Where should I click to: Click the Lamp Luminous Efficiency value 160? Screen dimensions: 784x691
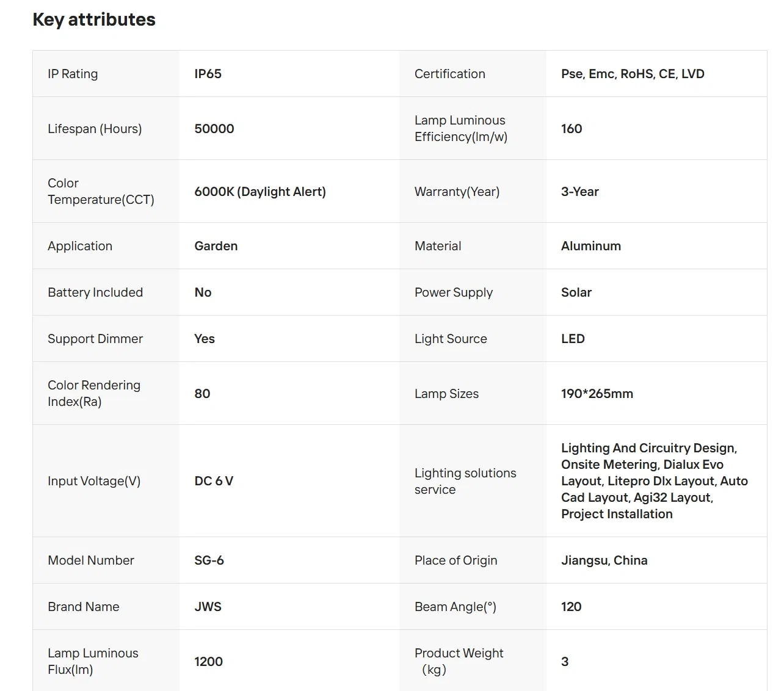coord(572,129)
